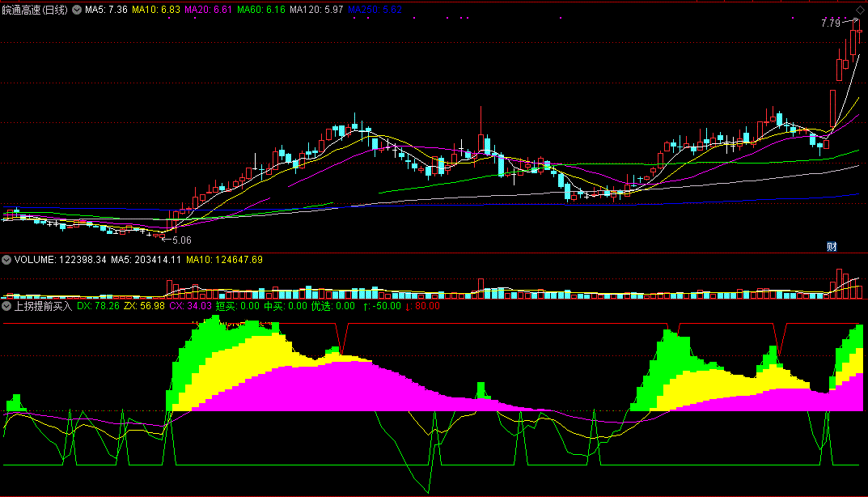Select the MA250: 5.62 label
Image resolution: width=868 pixels, height=497 pixels.
[x=375, y=10]
